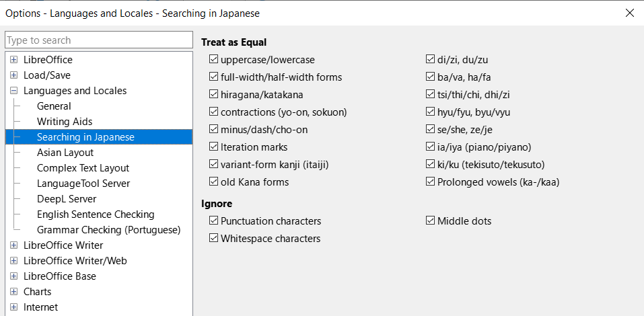Expand the Internet node

[14, 307]
